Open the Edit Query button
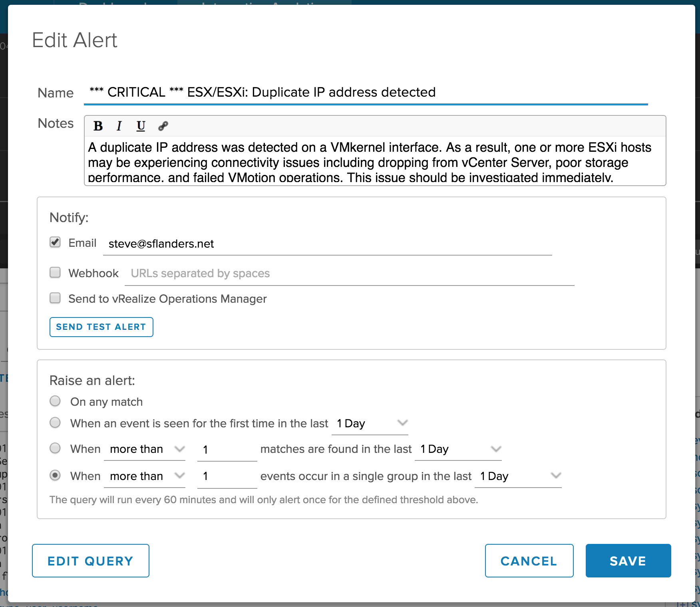Viewport: 700px width, 607px height. 91,561
